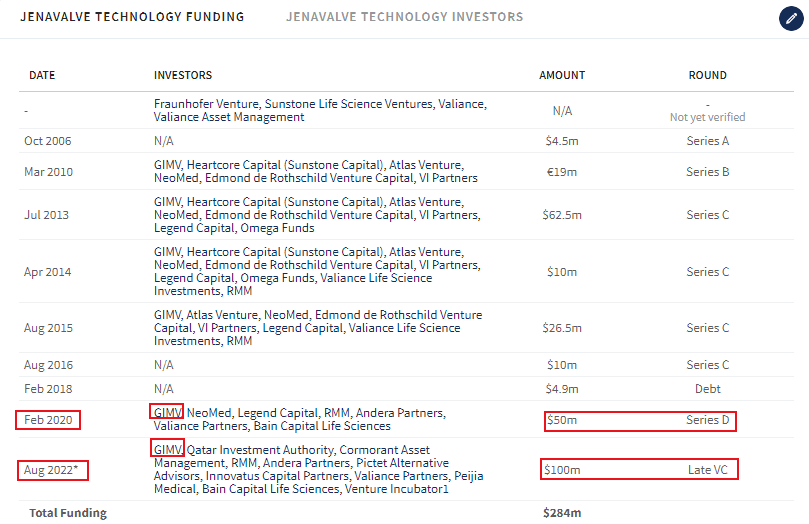This screenshot has width=809, height=524.
Task: Click the €19m amount in Mar 2010 row
Action: click(x=562, y=171)
